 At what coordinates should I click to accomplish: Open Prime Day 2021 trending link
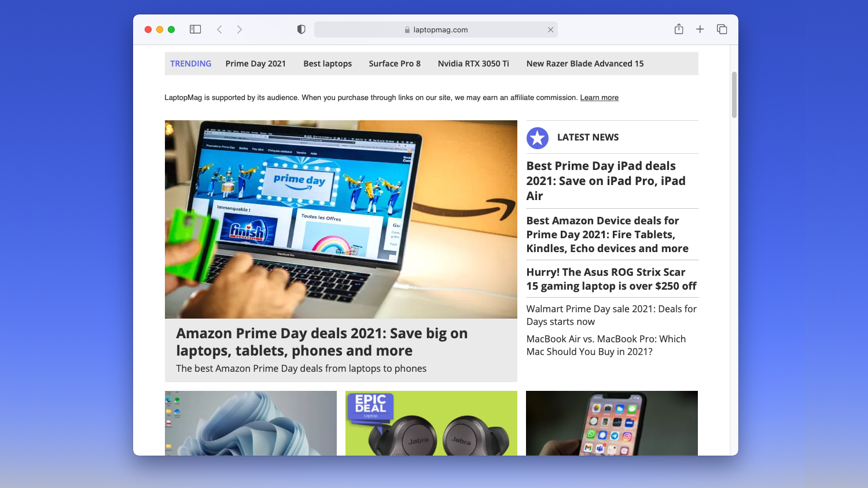click(x=256, y=64)
